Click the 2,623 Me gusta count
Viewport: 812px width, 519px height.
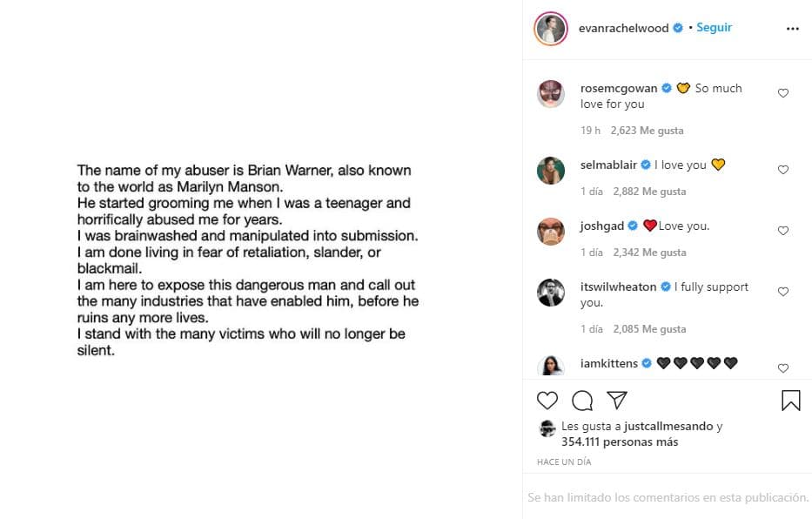[646, 130]
